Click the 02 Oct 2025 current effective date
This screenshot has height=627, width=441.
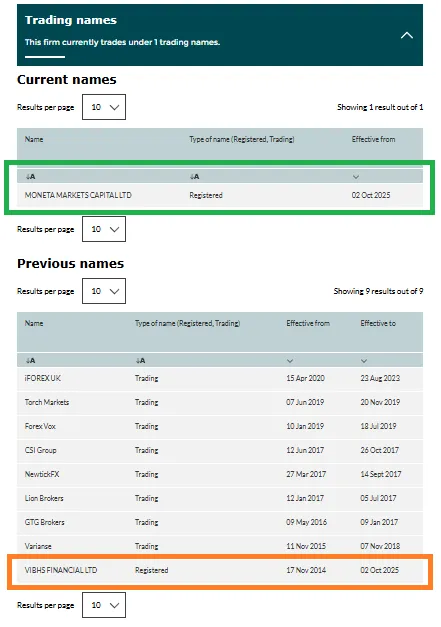pyautogui.click(x=371, y=195)
